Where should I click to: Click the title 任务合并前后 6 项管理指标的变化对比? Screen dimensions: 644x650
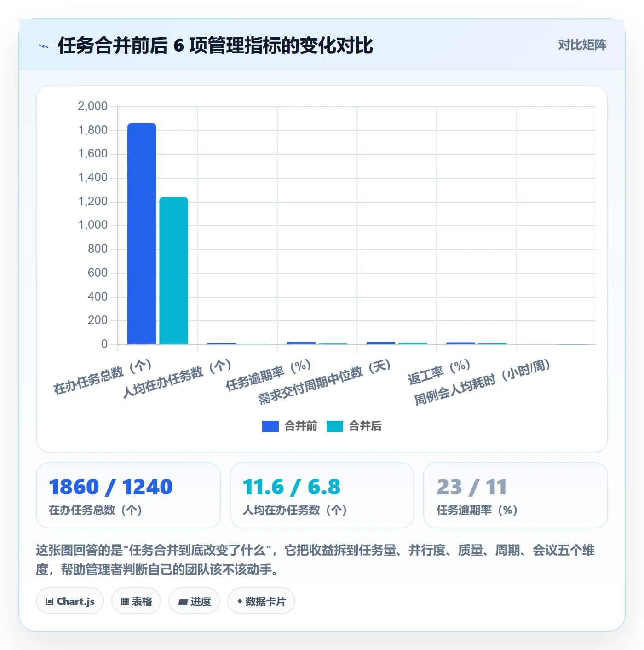[215, 46]
